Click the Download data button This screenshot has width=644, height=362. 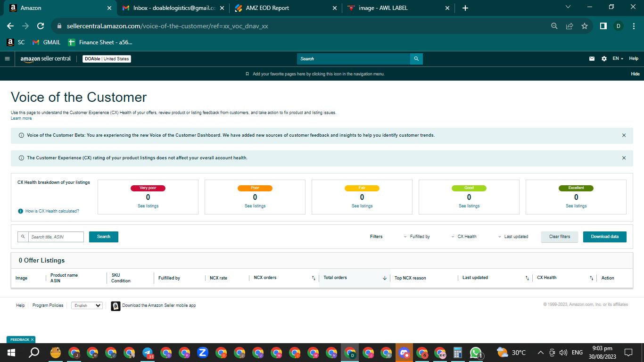605,237
